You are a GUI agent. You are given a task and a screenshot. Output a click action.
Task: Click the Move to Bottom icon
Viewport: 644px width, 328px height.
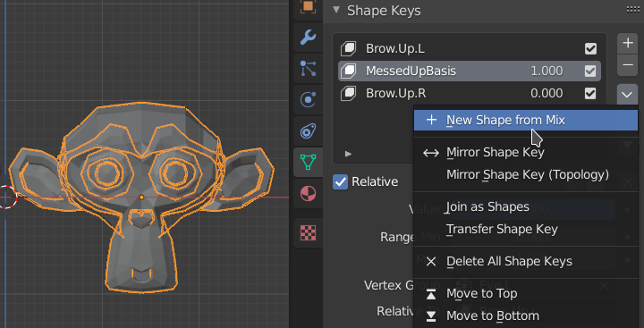431,316
